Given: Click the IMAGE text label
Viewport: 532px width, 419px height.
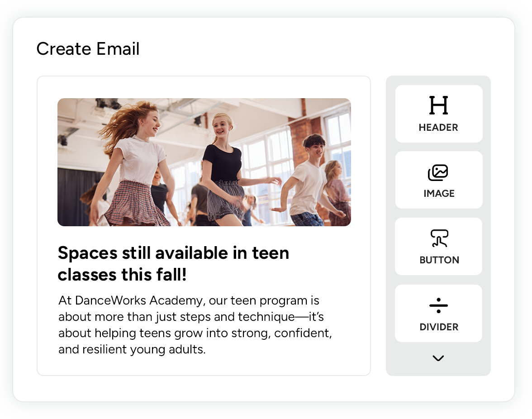Looking at the screenshot, I should tap(439, 194).
